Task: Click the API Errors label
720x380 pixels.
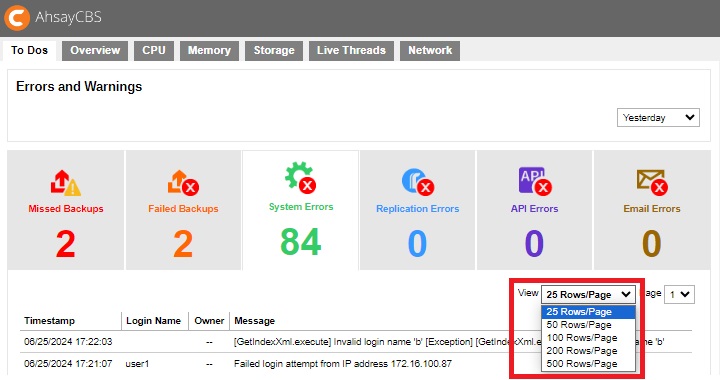Action: pyautogui.click(x=534, y=208)
